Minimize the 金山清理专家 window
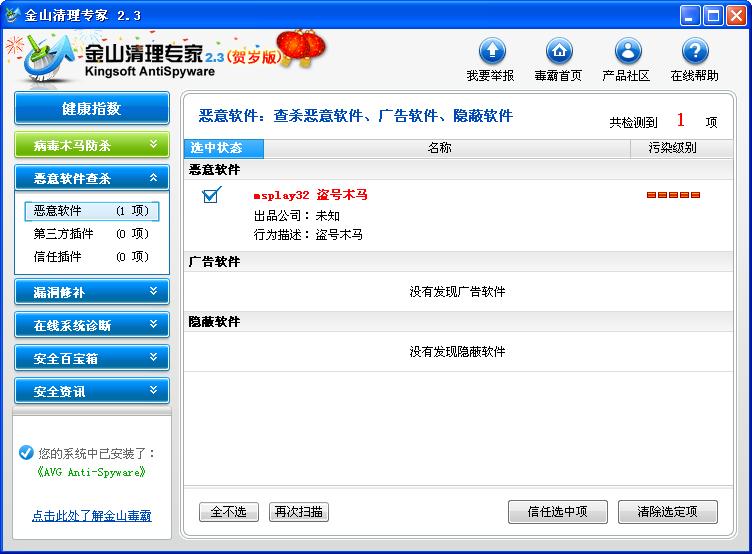Image resolution: width=752 pixels, height=554 pixels. pos(690,16)
